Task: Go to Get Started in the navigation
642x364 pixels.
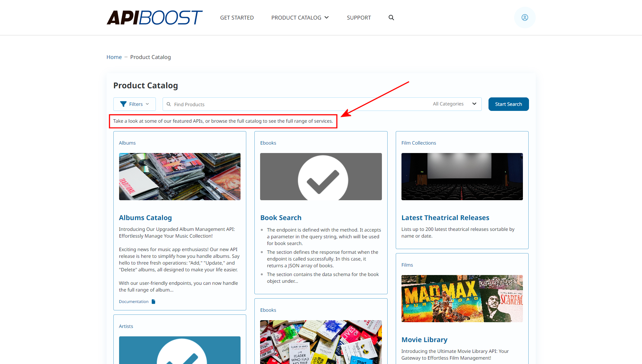Action: [x=237, y=18]
